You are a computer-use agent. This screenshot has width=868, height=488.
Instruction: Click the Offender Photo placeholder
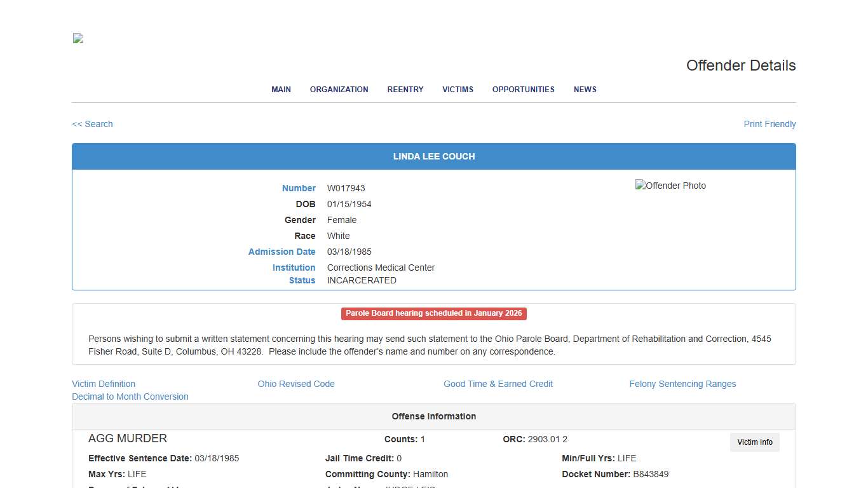pyautogui.click(x=670, y=186)
